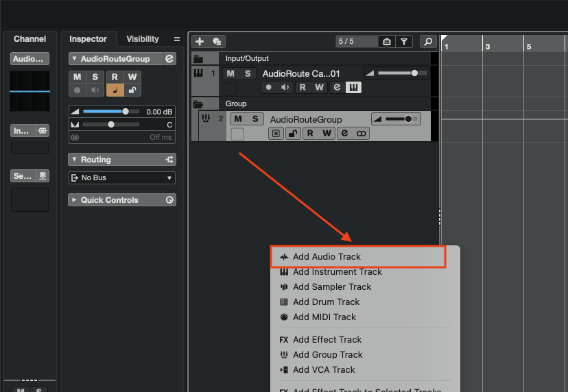
Task: Click the Se... sends label button
Action: tap(23, 176)
